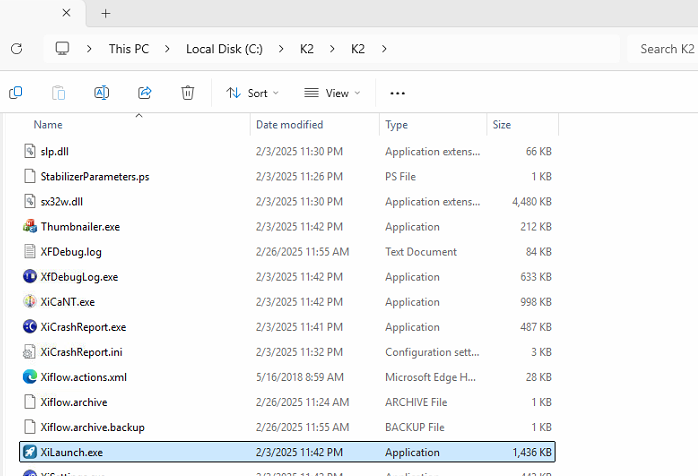Open the See more ellipsis menu

tap(397, 93)
